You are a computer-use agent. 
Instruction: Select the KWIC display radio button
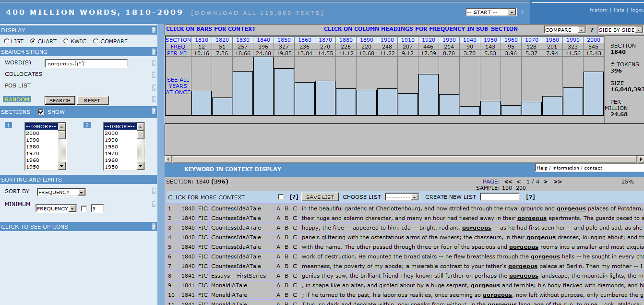coord(66,41)
